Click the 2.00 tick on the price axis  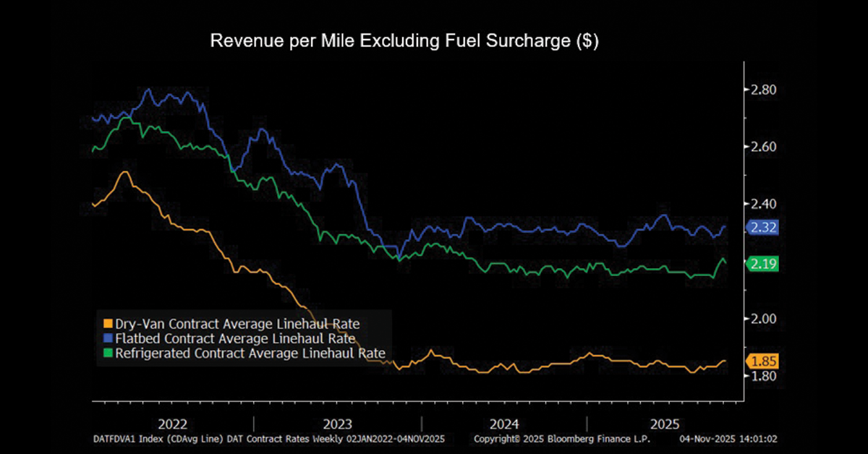[765, 319]
